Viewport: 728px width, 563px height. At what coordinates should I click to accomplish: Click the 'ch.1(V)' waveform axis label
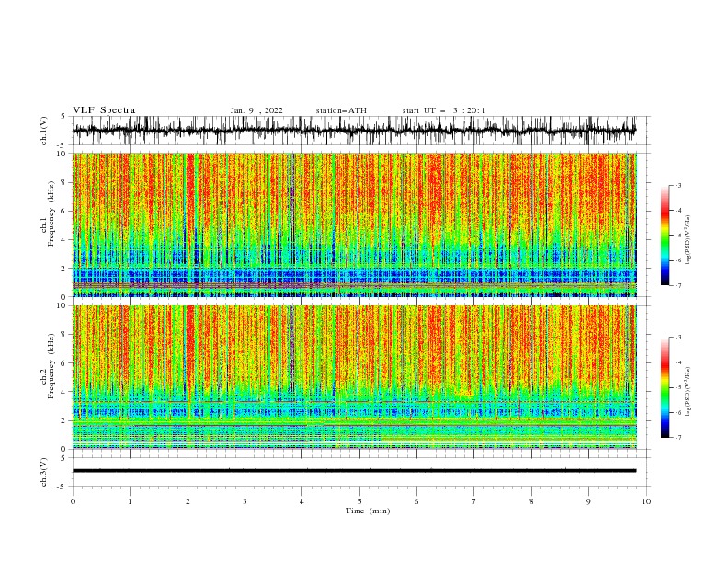tap(44, 131)
